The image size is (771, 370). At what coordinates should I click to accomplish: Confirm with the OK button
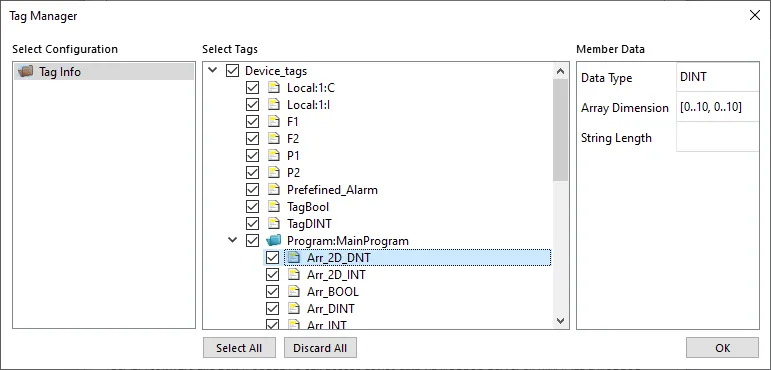click(722, 348)
